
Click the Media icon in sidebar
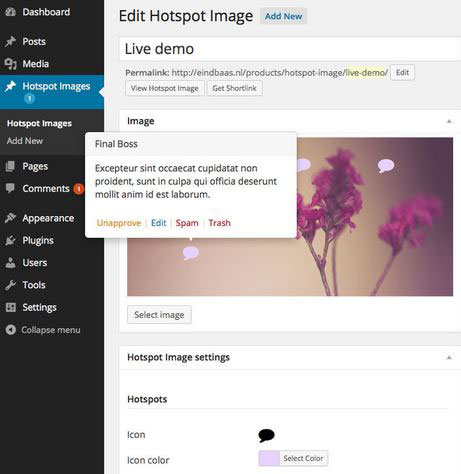(10, 64)
